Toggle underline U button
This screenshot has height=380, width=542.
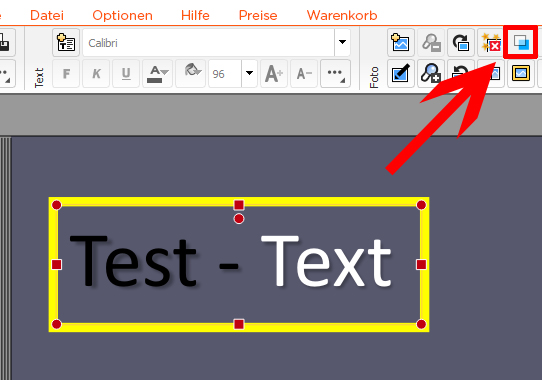[126, 73]
